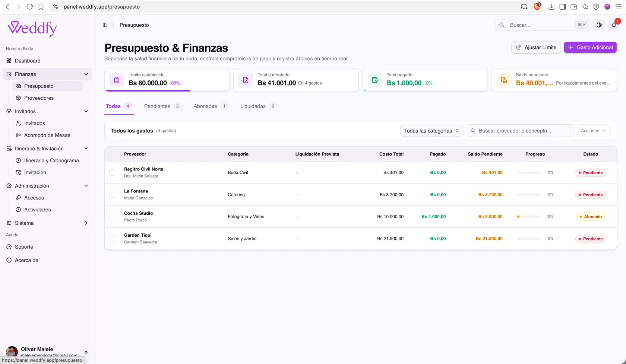Add a Gasto Adicional
626x364 pixels.
[590, 47]
